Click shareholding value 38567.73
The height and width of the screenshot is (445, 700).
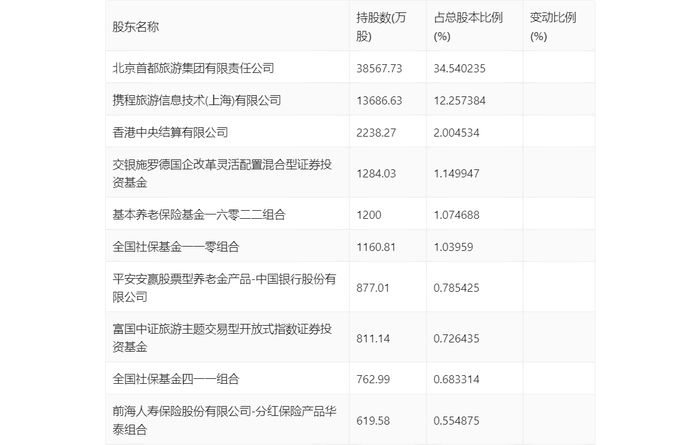pos(379,68)
